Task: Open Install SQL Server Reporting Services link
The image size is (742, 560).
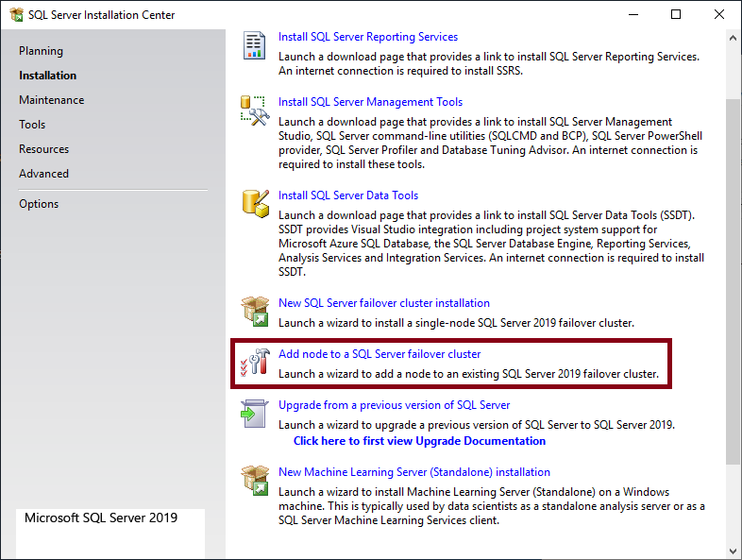Action: point(368,37)
